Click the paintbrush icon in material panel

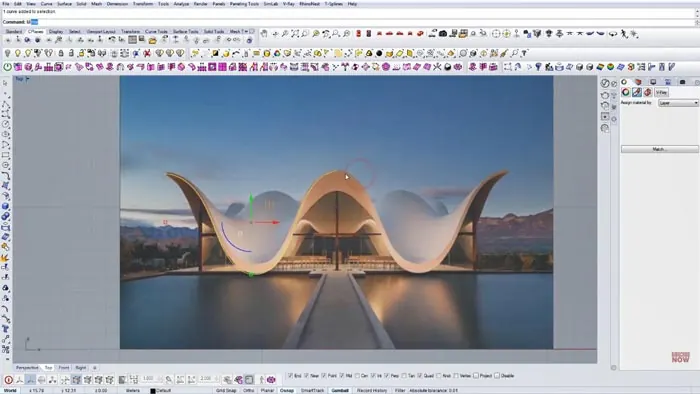[637, 92]
